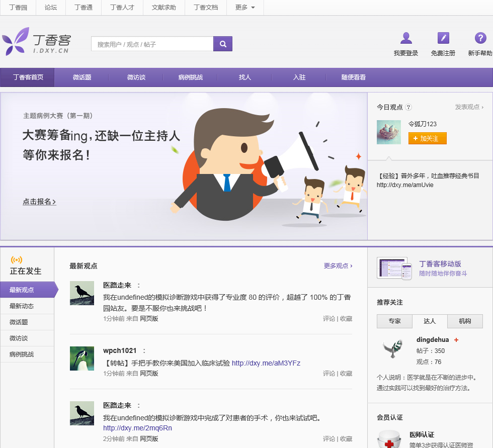Click the 加关注 follow button
This screenshot has width=493, height=448.
coord(427,138)
